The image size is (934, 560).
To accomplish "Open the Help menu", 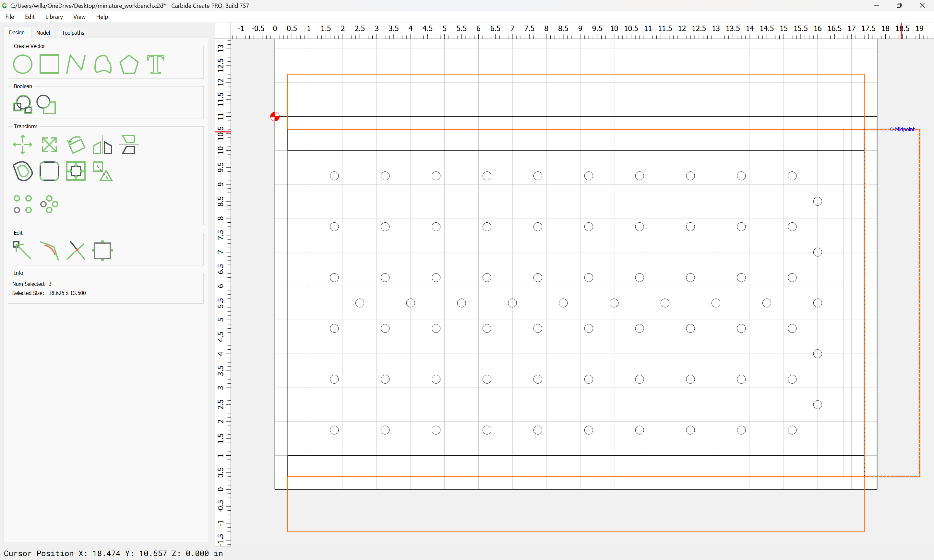I will point(102,17).
